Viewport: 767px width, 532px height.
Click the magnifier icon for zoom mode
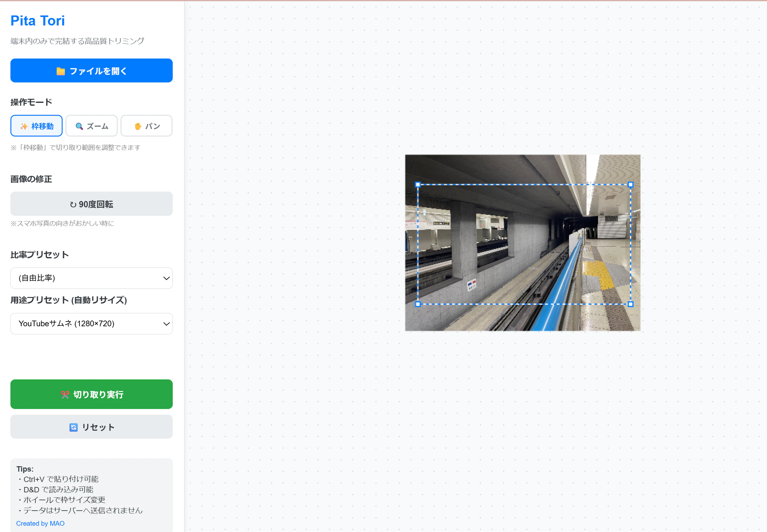pyautogui.click(x=79, y=126)
